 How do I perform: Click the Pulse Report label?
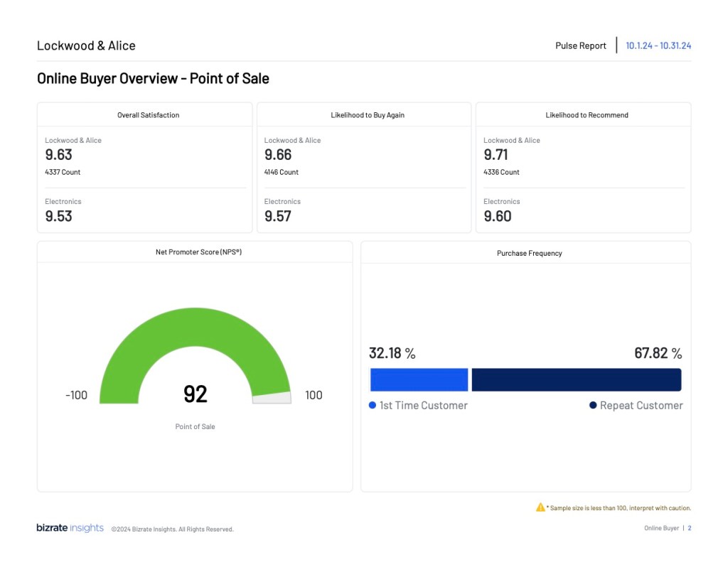point(581,45)
